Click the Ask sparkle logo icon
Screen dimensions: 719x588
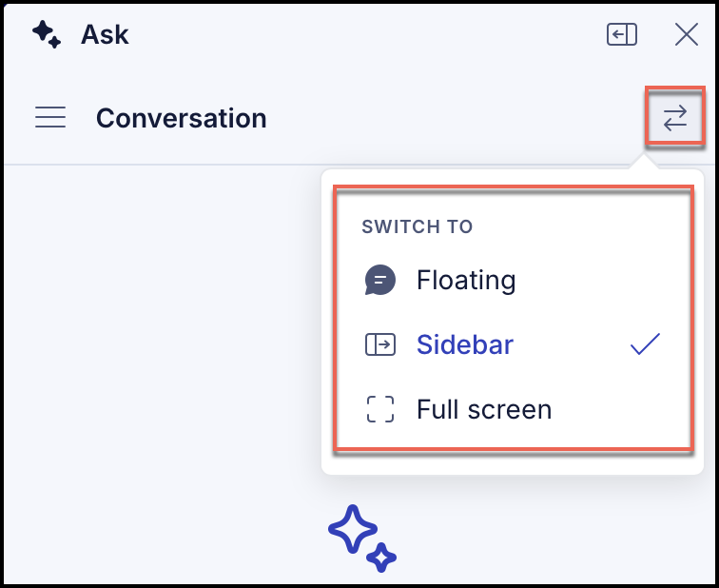click(47, 34)
